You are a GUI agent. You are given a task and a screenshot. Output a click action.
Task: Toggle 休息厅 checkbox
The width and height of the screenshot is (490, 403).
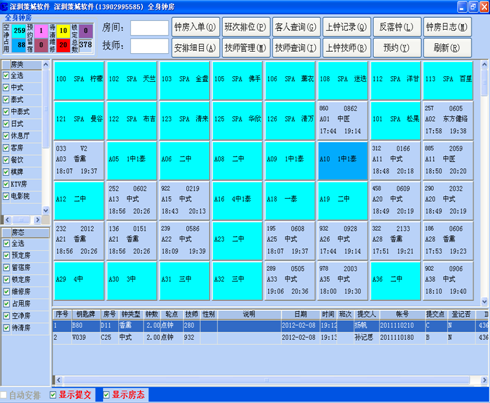6,136
